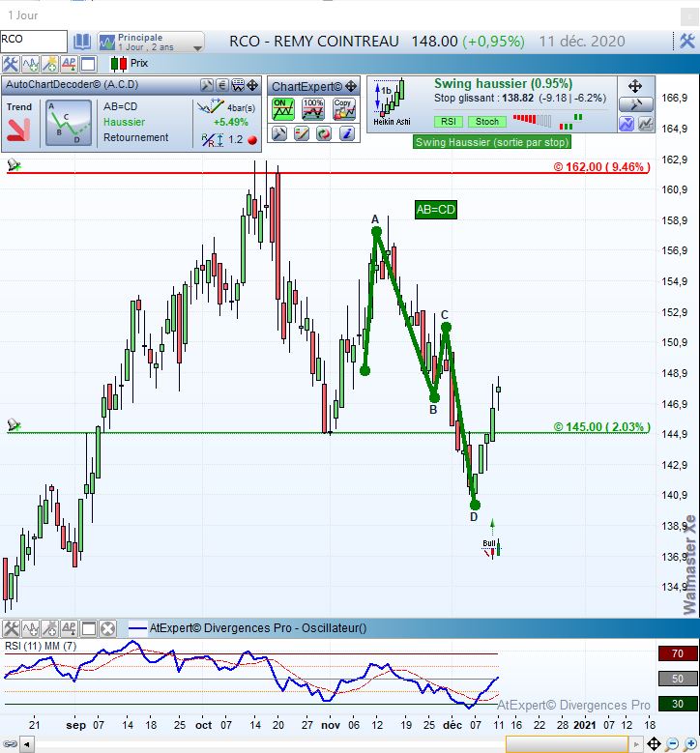Zoom out with minus magnifier icon
The image size is (700, 753).
tap(673, 745)
